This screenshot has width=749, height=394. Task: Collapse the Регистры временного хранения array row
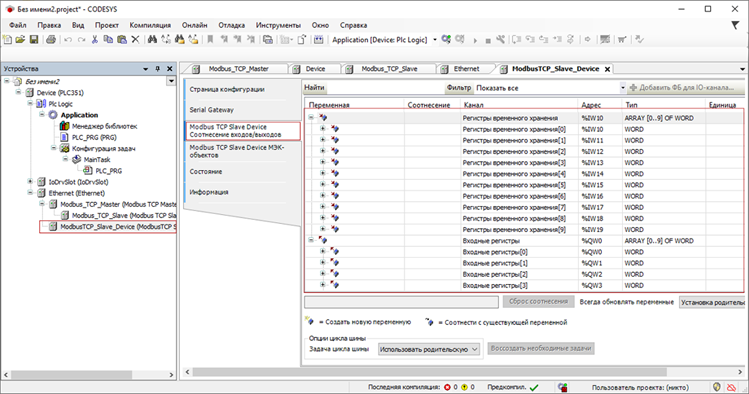(x=311, y=117)
